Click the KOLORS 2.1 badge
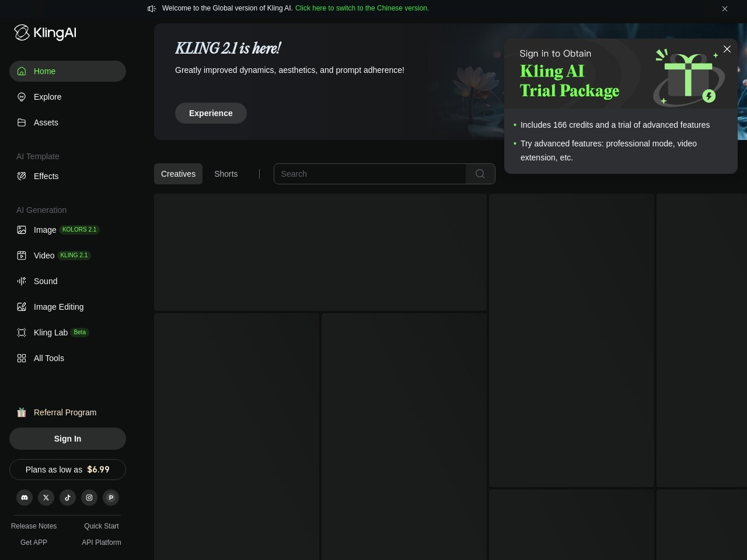This screenshot has height=560, width=747. pos(79,230)
